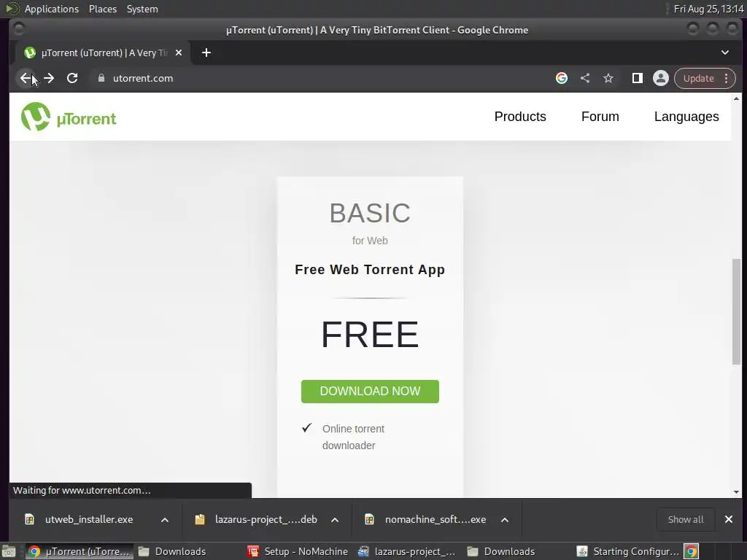Click the window menu button on the title bar

tap(19, 29)
